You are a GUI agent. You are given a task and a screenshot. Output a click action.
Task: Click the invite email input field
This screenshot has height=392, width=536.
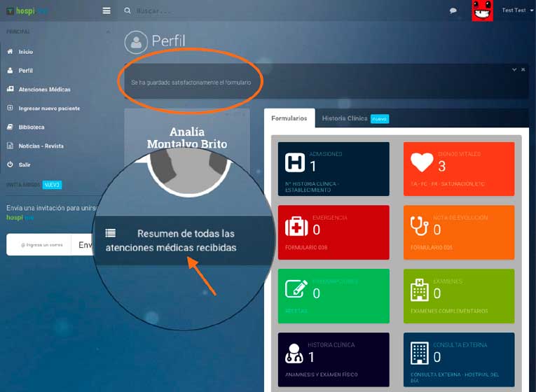click(41, 245)
